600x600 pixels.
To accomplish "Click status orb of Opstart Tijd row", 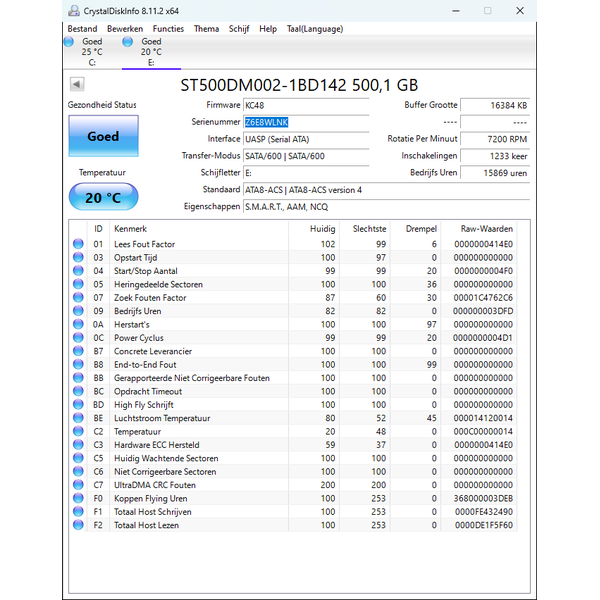I will click(x=78, y=257).
